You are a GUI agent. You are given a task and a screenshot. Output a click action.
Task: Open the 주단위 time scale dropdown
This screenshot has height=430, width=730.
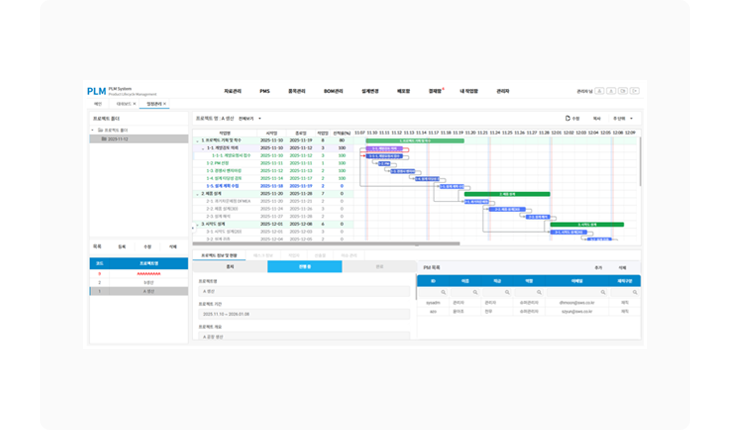click(x=623, y=119)
